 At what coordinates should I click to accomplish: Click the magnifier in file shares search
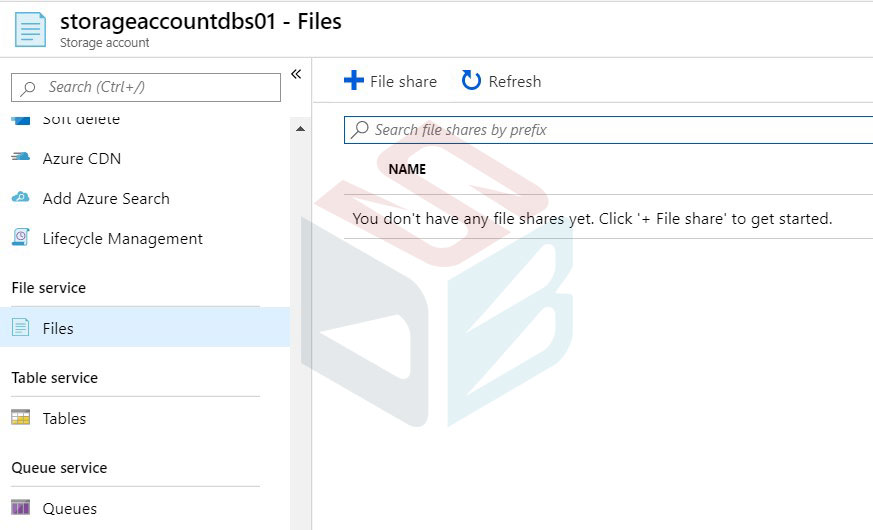click(x=360, y=130)
